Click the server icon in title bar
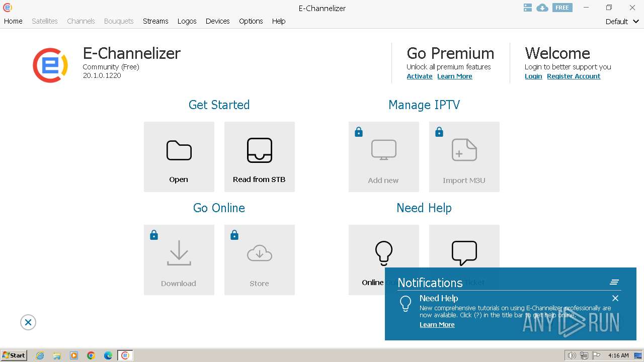 [x=527, y=8]
